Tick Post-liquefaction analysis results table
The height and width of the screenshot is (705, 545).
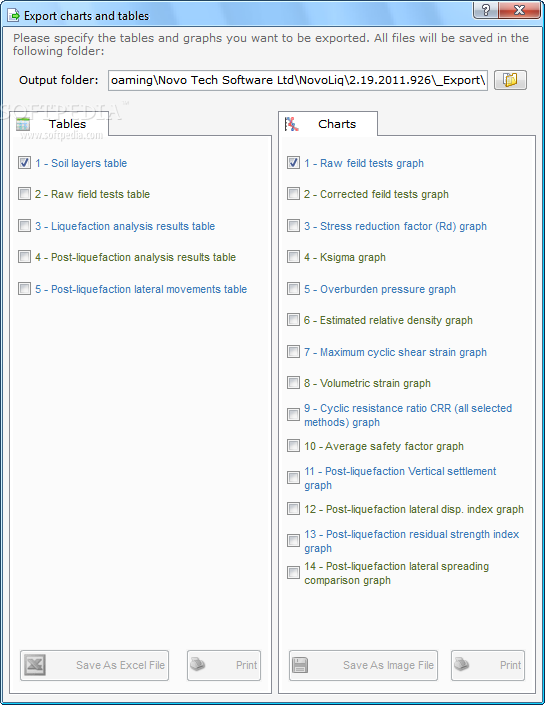[24, 257]
